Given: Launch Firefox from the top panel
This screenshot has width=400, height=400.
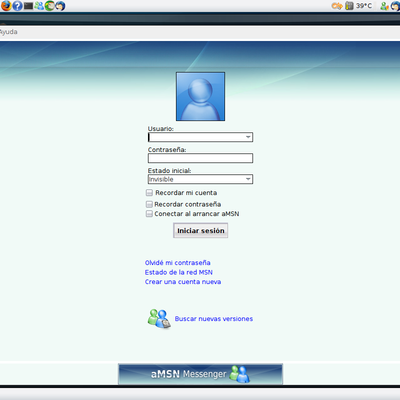Looking at the screenshot, I should tap(6, 6).
